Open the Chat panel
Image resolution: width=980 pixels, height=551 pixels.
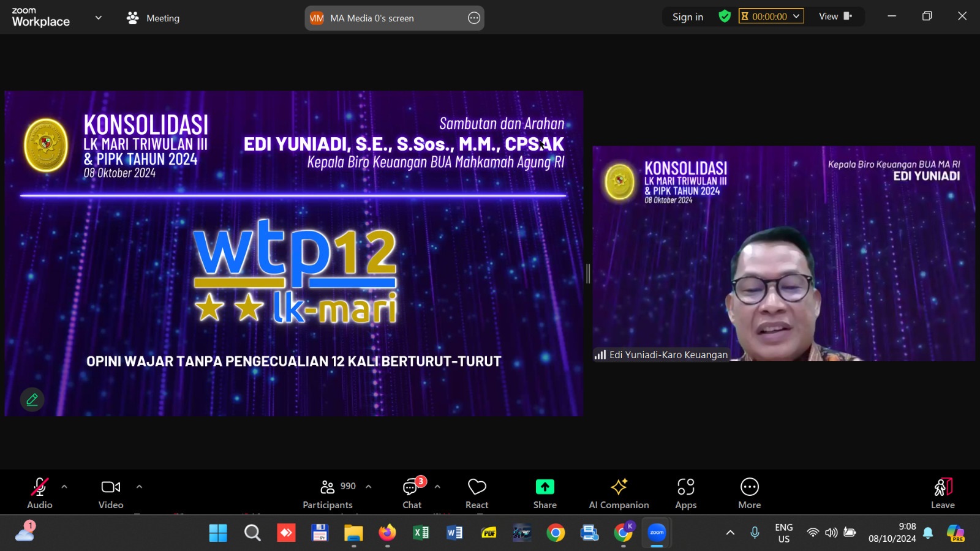[x=412, y=493]
